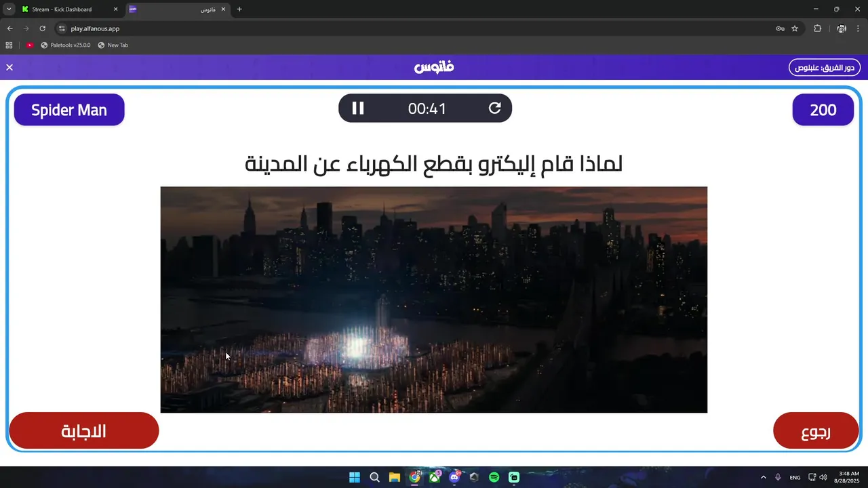Image resolution: width=868 pixels, height=488 pixels.
Task: Reset the timer with the refresh arrow
Action: [x=495, y=108]
